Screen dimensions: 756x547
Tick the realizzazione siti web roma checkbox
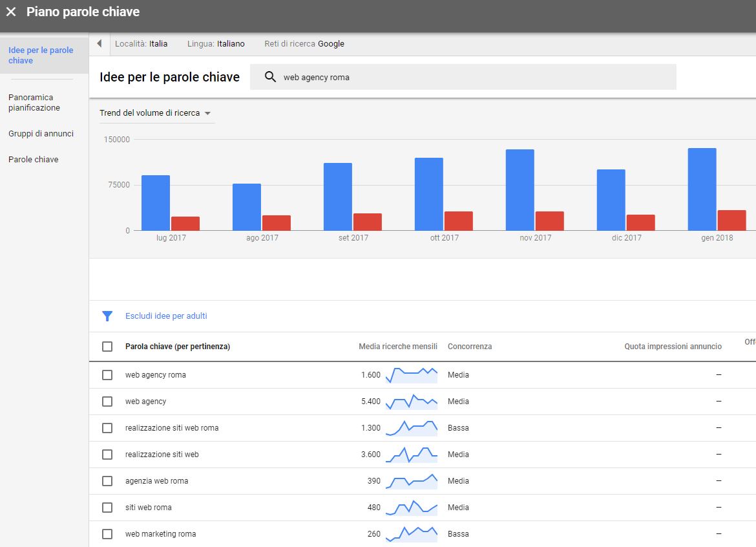(x=107, y=428)
